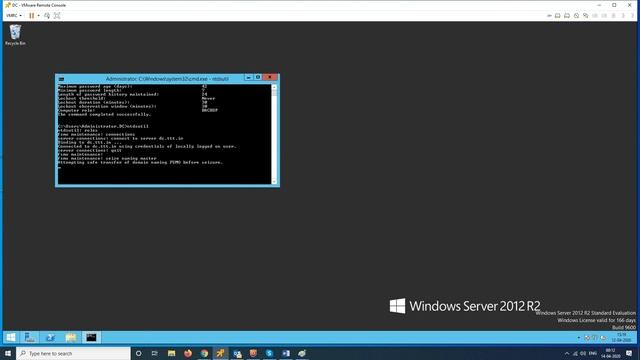
Task: Click the host network tray icon
Action: click(575, 353)
